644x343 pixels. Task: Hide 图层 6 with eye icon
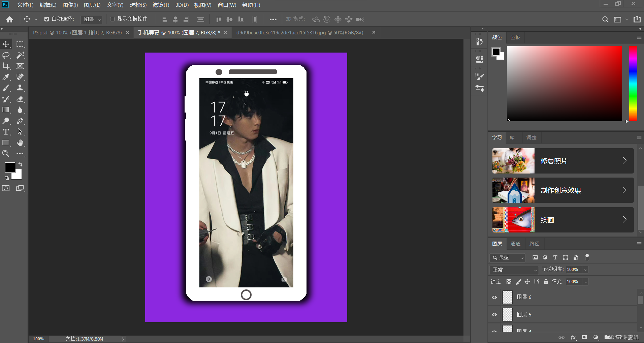(x=494, y=297)
